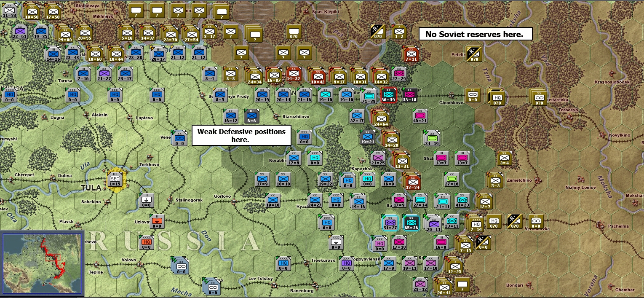Click the Soviet 7=14 army HQ stack
This screenshot has height=298, width=644.
[x=475, y=223]
